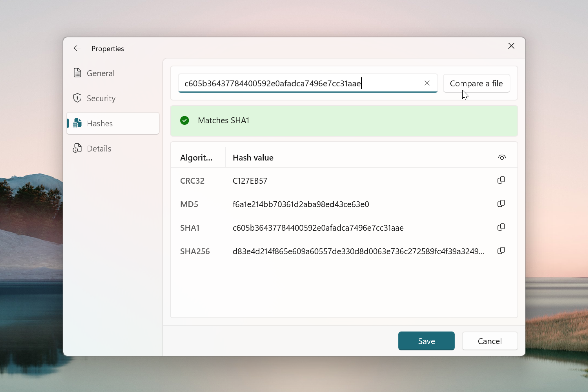588x392 pixels.
Task: Toggle hash visibility with the eye icon
Action: (502, 157)
